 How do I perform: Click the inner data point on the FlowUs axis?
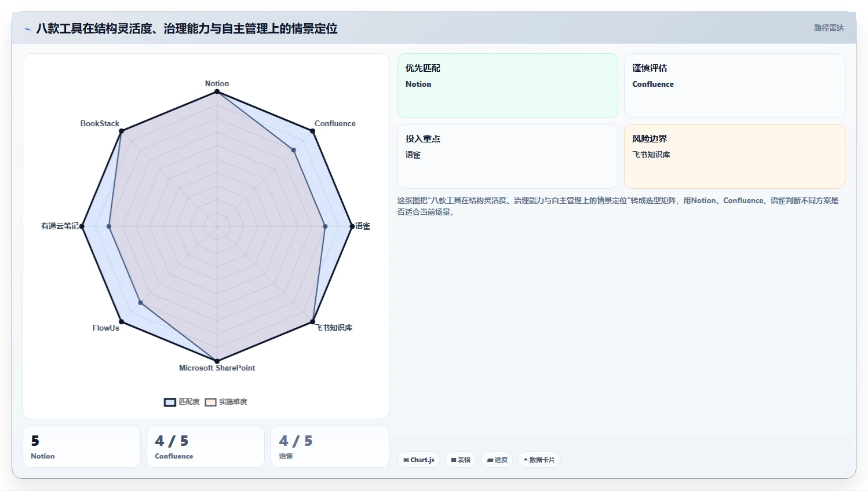tap(140, 303)
